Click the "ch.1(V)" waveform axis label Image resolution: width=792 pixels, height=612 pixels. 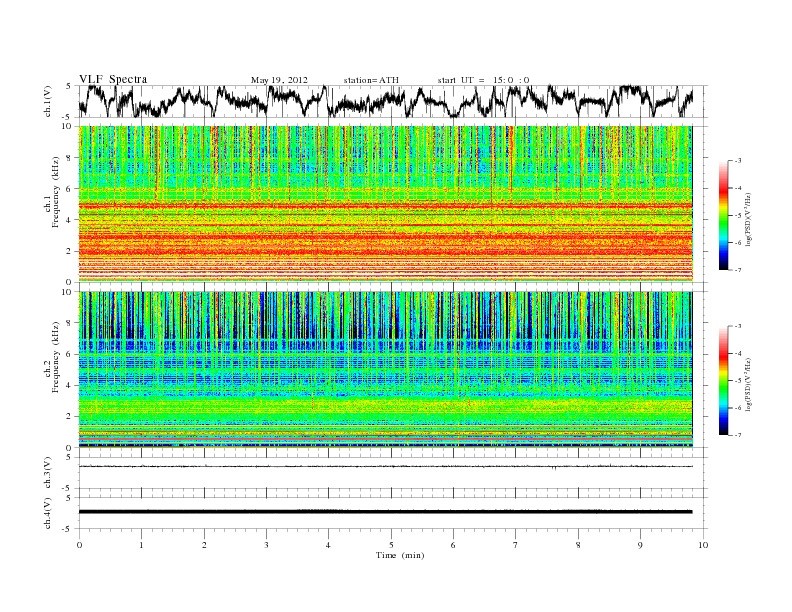coord(48,101)
